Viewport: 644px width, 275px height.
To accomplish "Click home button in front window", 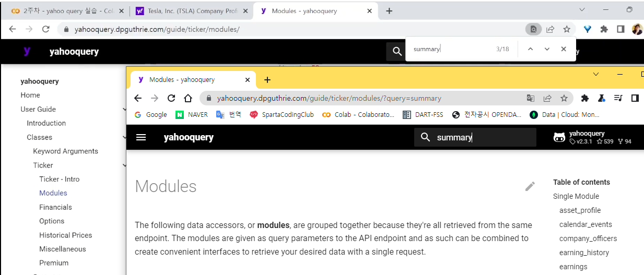I will coord(188,98).
